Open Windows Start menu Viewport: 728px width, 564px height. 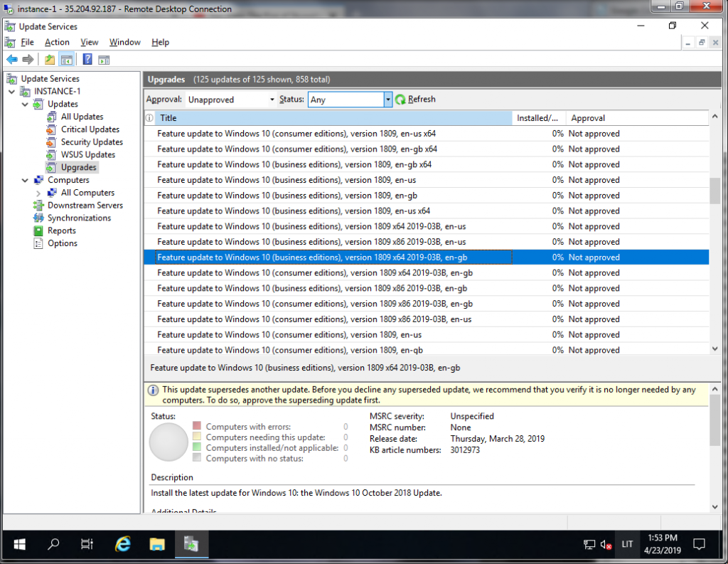pyautogui.click(x=19, y=544)
